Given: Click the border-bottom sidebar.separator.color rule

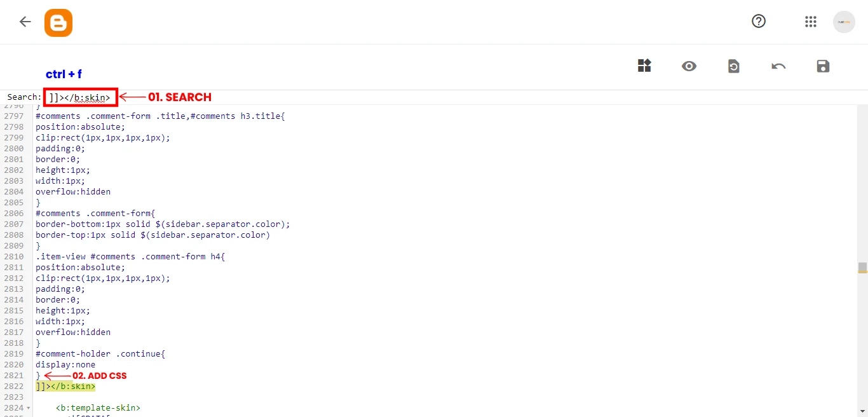Looking at the screenshot, I should (162, 224).
